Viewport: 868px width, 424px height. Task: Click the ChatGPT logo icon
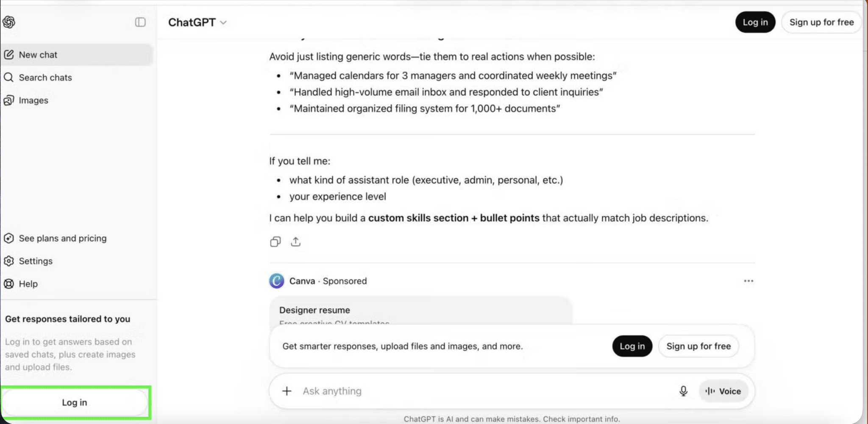(x=9, y=22)
